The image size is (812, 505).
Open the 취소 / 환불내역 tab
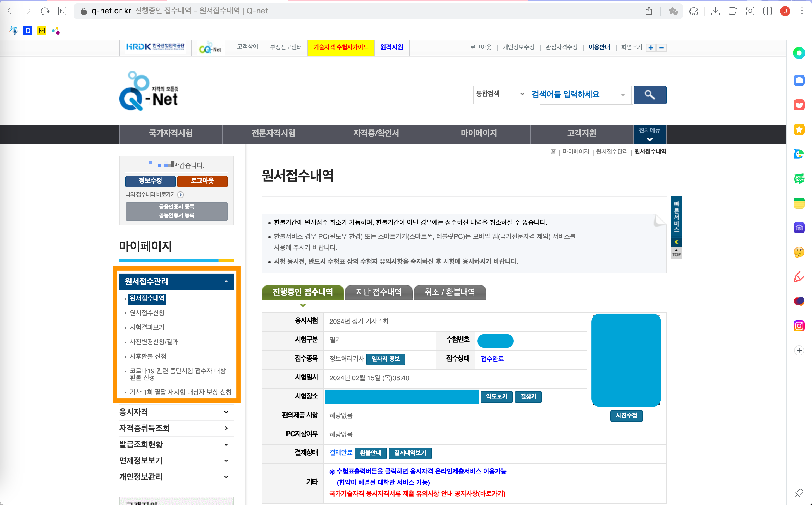pyautogui.click(x=450, y=292)
